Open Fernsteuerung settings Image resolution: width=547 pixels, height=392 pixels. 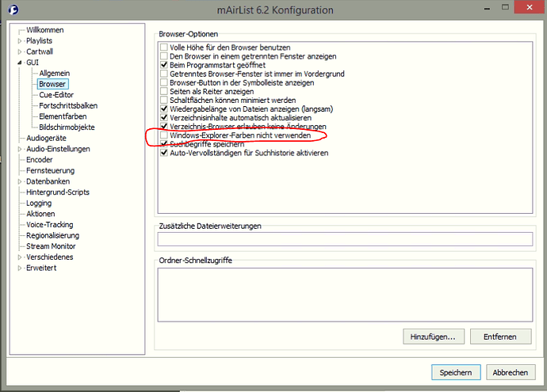[51, 170]
